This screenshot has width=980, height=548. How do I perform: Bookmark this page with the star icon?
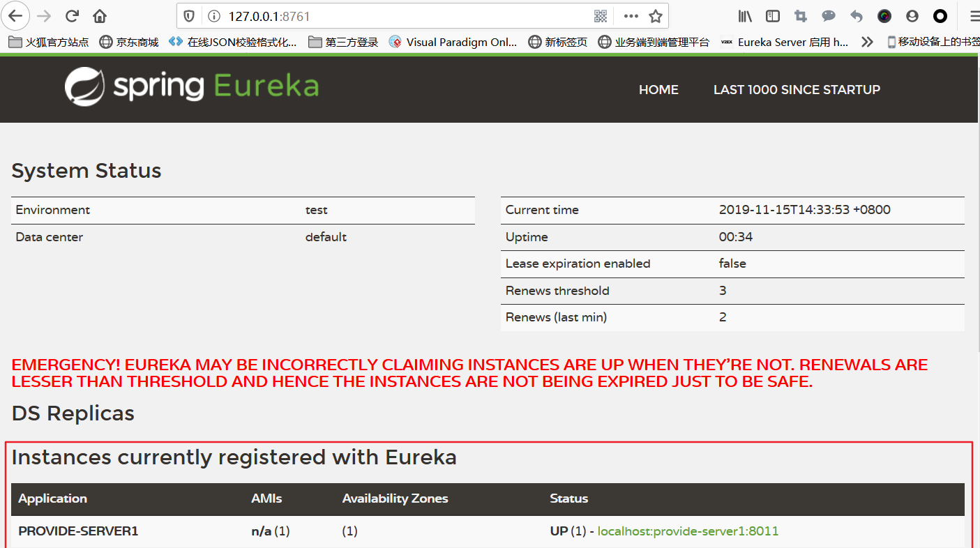pos(655,16)
